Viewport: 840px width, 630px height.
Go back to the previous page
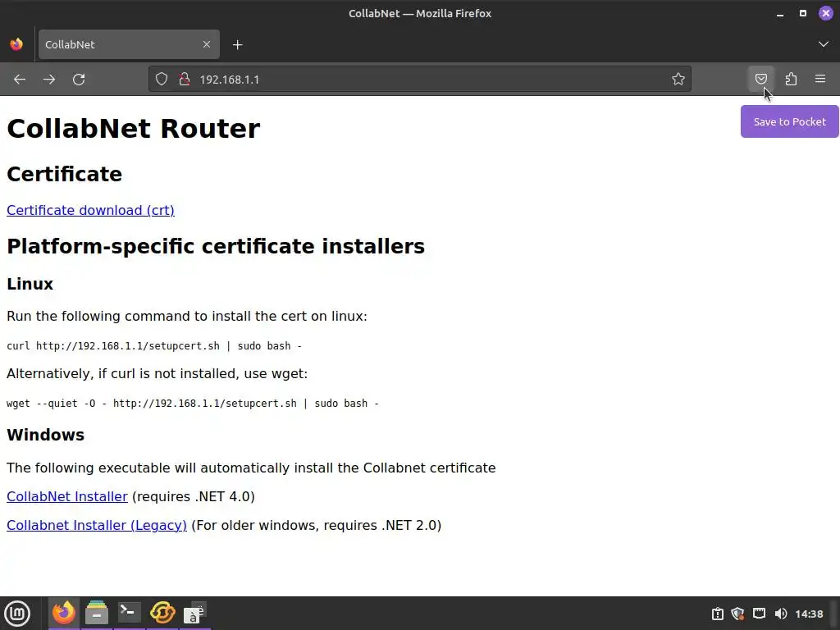tap(20, 80)
